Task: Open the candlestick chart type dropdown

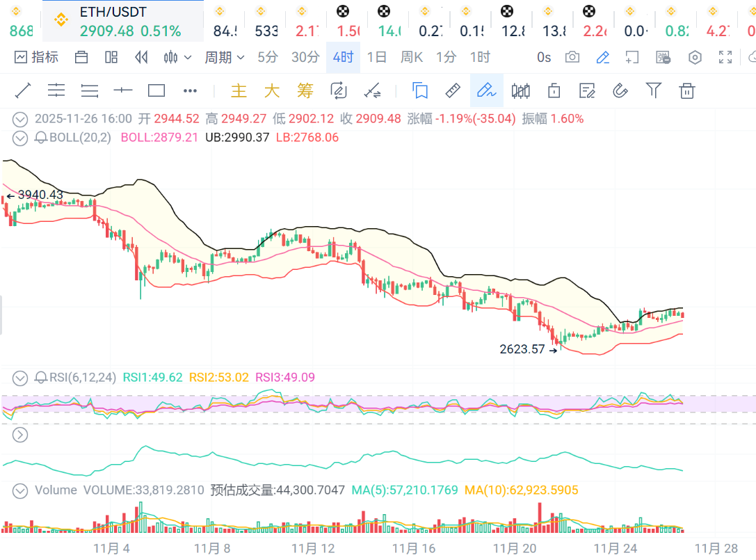Action: coord(178,57)
